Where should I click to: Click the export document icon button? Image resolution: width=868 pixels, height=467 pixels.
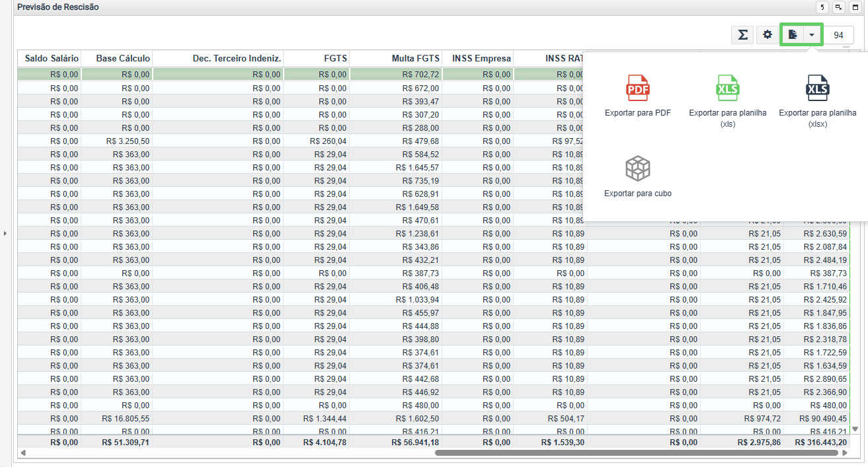pos(793,35)
